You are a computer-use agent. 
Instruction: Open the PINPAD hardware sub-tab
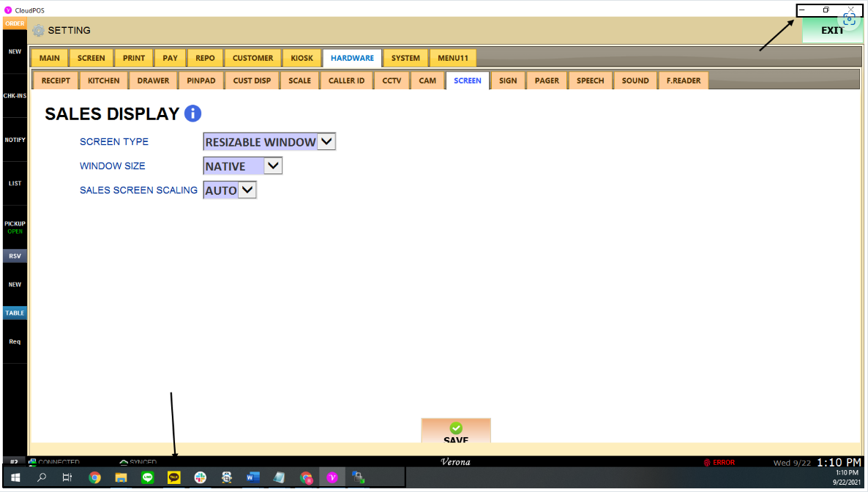click(x=201, y=81)
